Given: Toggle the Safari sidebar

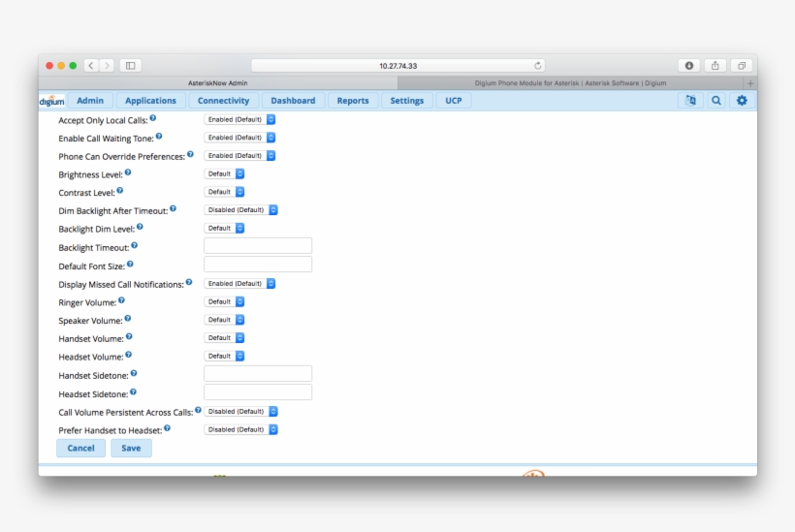Looking at the screenshot, I should point(130,65).
